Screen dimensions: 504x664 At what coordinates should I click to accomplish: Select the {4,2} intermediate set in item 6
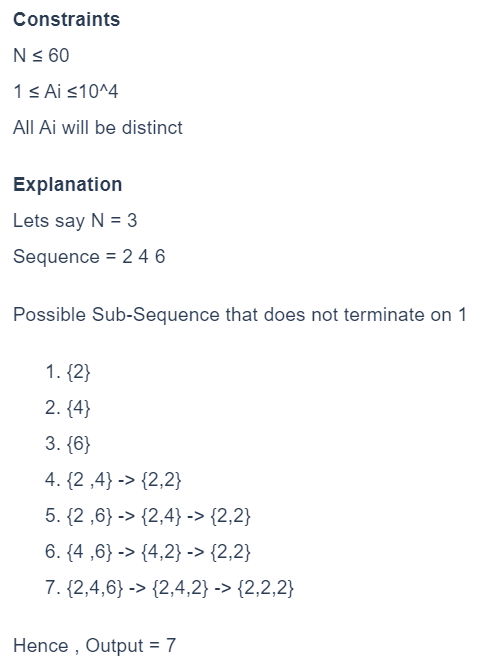(161, 552)
